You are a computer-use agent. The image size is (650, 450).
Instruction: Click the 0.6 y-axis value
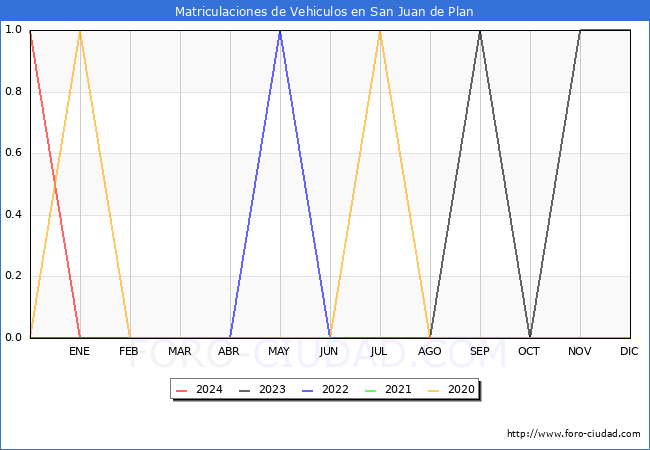(x=13, y=152)
